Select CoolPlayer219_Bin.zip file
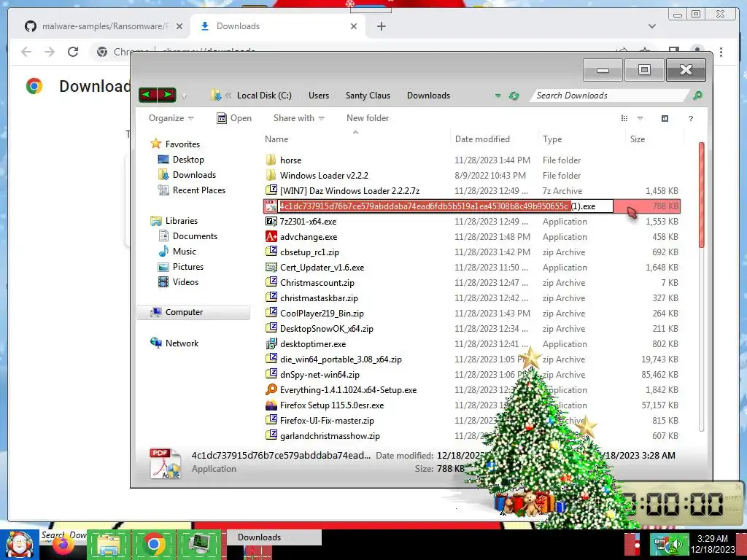 pyautogui.click(x=322, y=313)
